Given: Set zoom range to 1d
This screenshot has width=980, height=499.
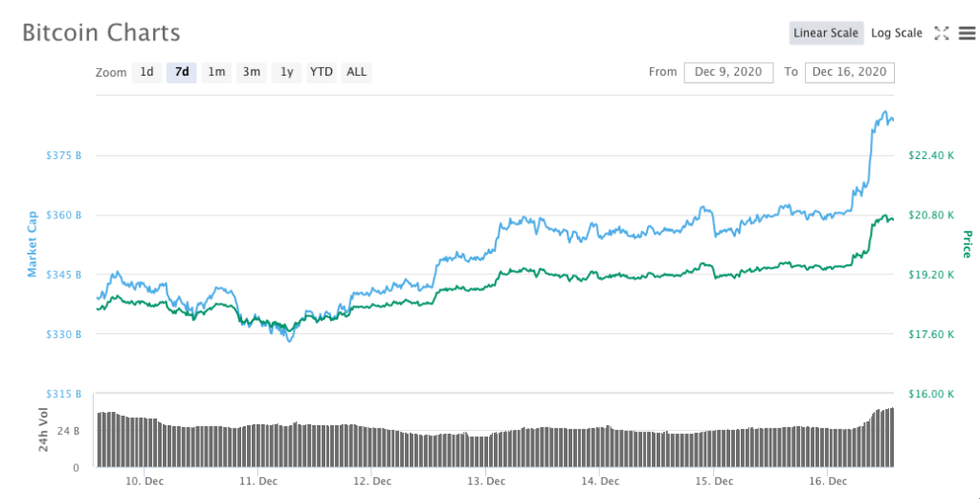Looking at the screenshot, I should click(x=146, y=72).
